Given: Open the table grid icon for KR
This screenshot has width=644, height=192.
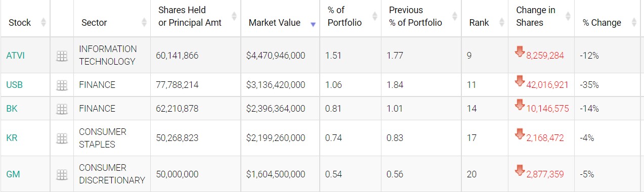Looking at the screenshot, I should point(62,138).
